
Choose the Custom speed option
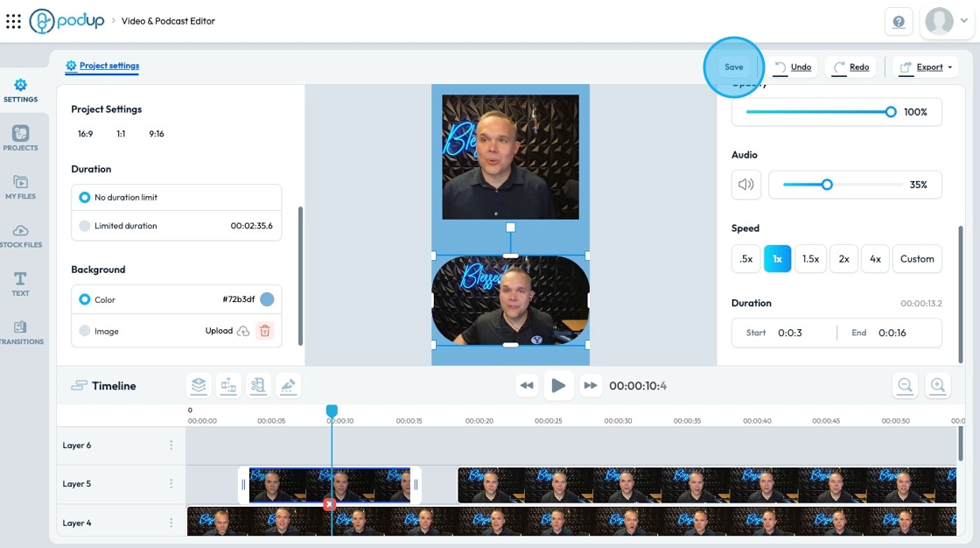(x=917, y=259)
